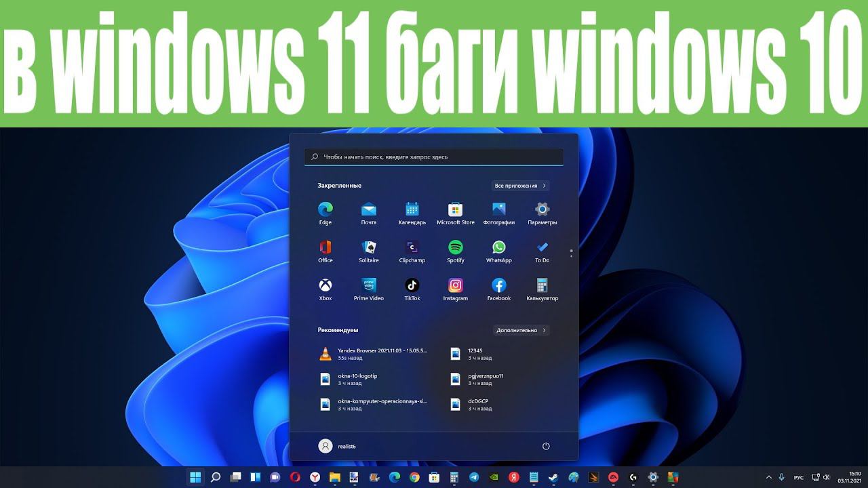Launch Office from pinned apps
The width and height of the screenshot is (868, 488).
pos(325,251)
